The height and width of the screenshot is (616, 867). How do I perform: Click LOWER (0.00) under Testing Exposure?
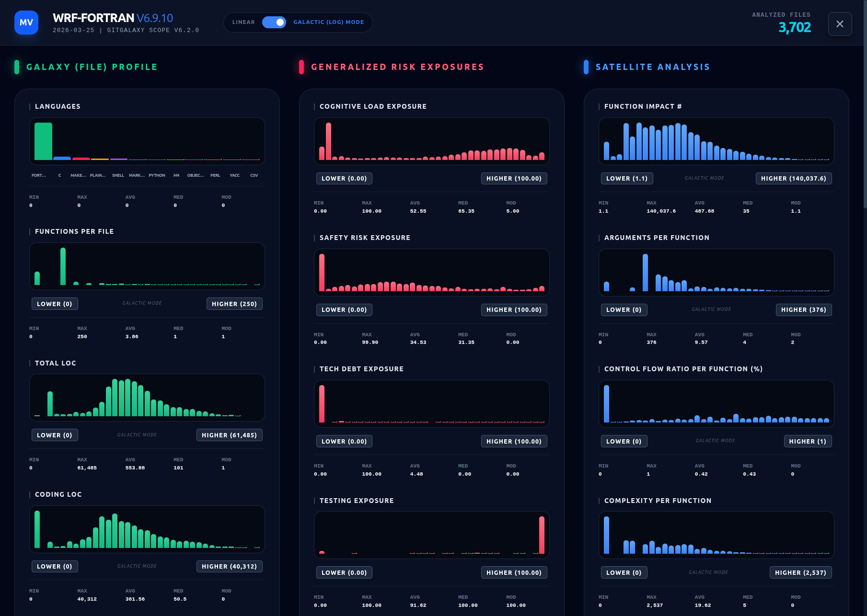coord(344,572)
